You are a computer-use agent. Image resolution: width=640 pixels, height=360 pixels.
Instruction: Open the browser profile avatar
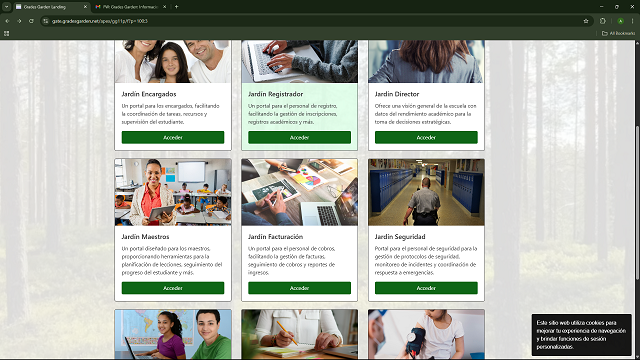coord(620,21)
